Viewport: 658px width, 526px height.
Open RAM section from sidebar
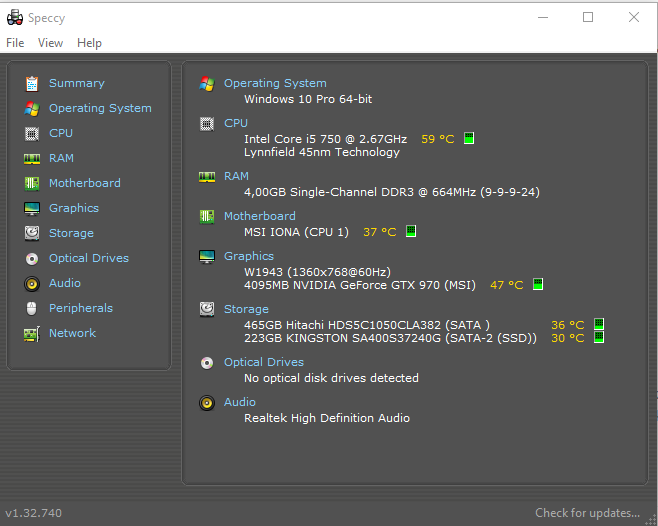click(61, 158)
